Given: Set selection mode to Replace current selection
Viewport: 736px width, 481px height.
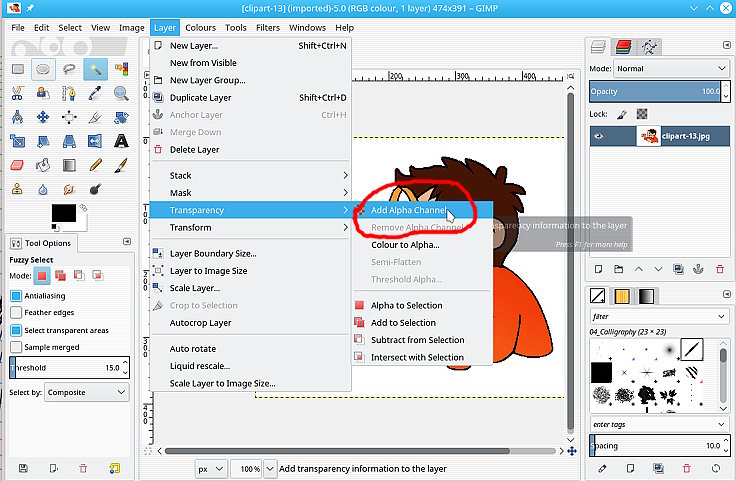Looking at the screenshot, I should 42,275.
